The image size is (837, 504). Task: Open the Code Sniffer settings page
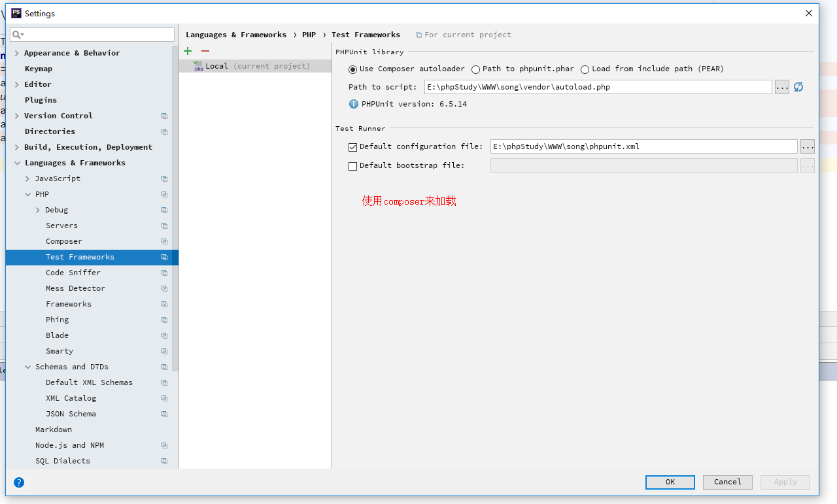click(73, 273)
